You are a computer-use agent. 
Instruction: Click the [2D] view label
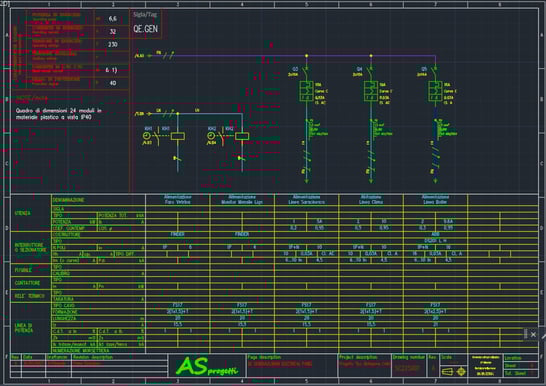[x=5, y=4]
